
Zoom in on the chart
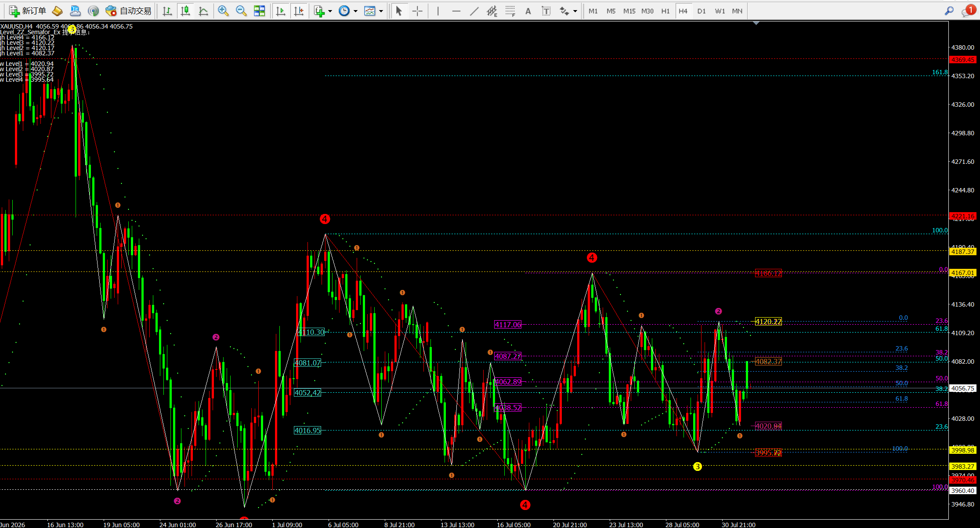pos(223,11)
